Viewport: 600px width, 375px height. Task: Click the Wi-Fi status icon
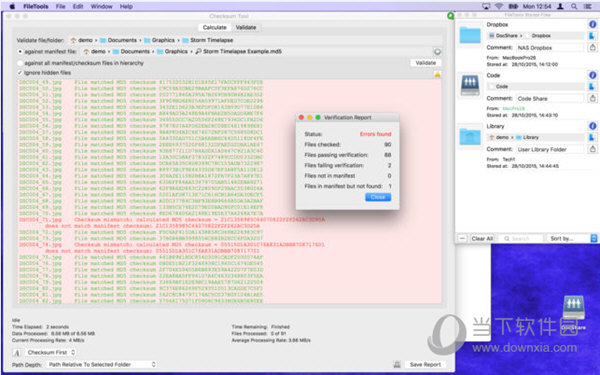498,6
